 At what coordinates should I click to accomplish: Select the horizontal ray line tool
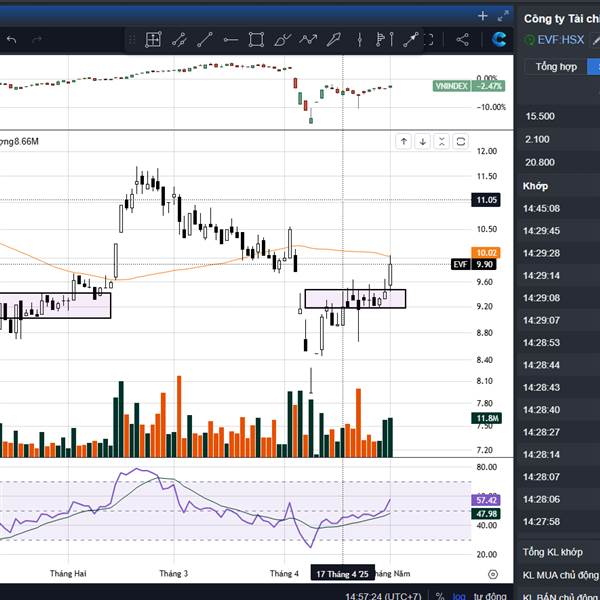[231, 39]
